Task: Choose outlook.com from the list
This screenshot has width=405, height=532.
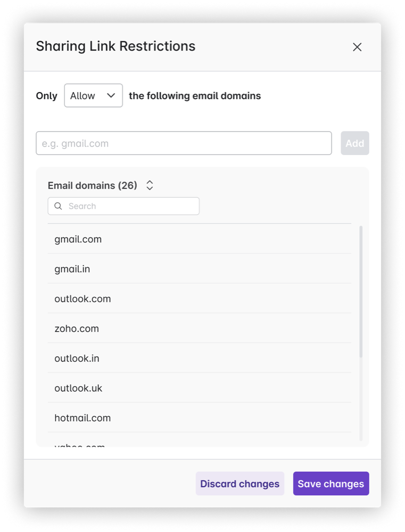Action: pyautogui.click(x=82, y=299)
